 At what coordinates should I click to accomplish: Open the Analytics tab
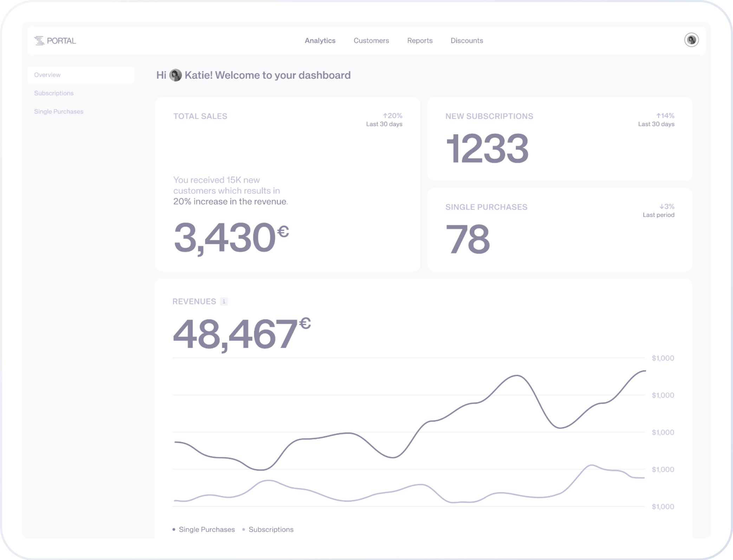click(x=320, y=41)
